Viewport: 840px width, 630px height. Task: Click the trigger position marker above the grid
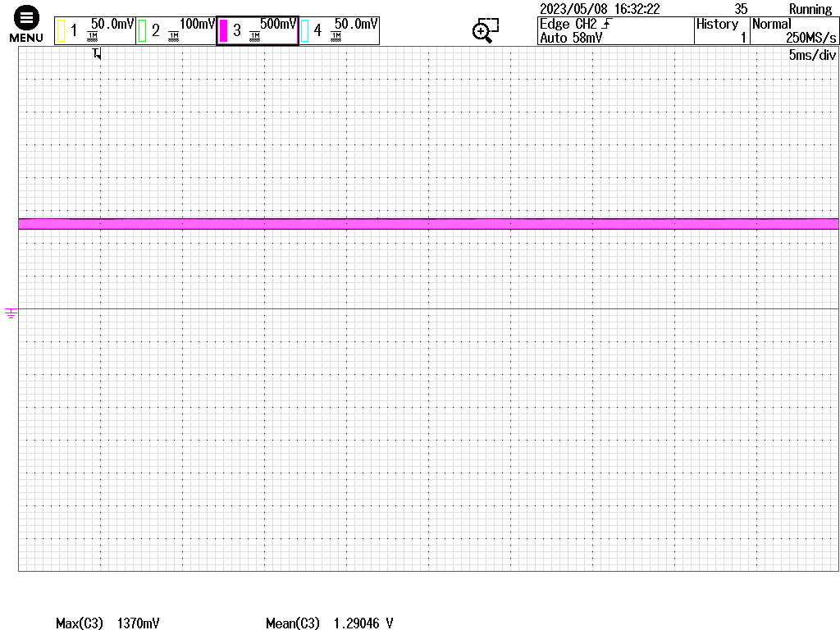(x=97, y=53)
